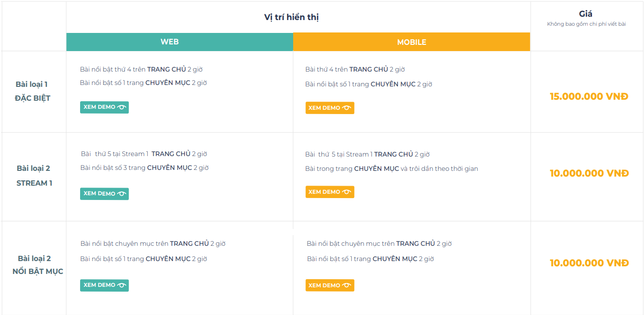Screen dimensions: 644x315
Task: Click eye icon in web NỔI BẬT MỤC demo button
Action: 122,285
